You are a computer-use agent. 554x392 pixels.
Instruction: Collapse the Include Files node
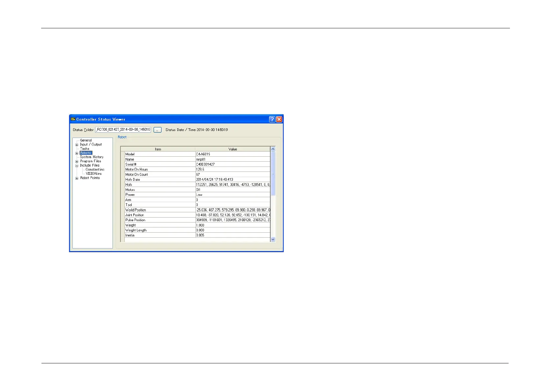77,166
